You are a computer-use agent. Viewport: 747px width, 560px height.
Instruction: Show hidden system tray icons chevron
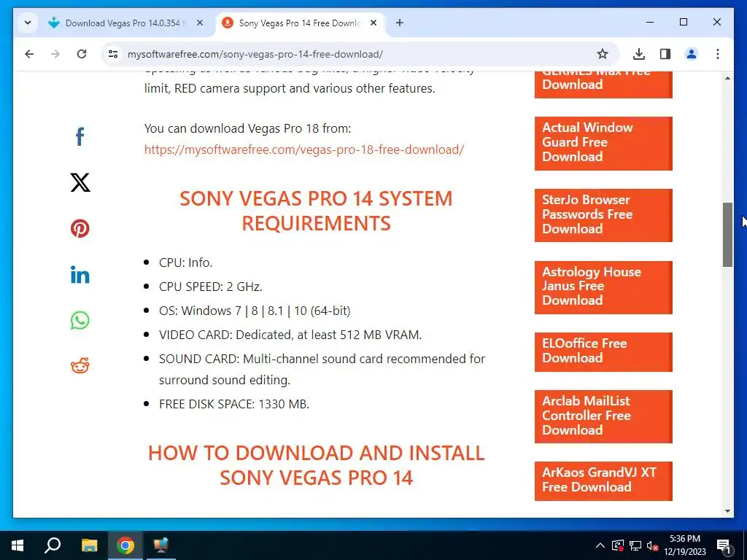pos(600,545)
